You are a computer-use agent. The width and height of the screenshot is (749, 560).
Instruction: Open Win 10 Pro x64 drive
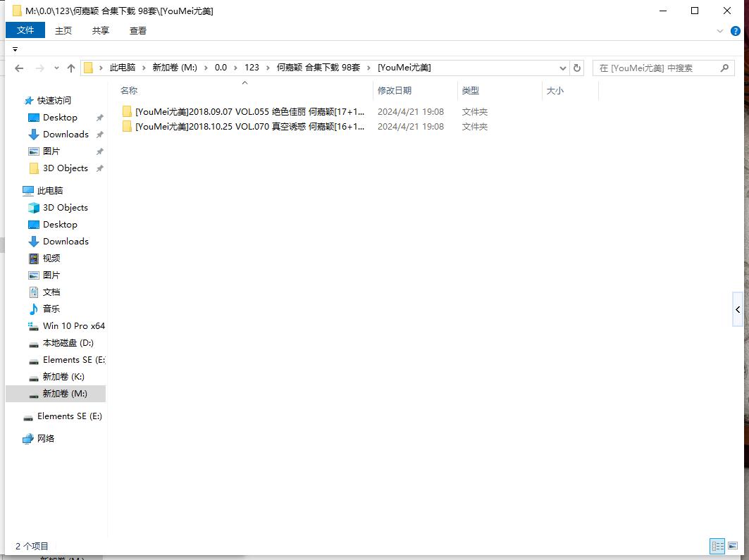(x=73, y=326)
